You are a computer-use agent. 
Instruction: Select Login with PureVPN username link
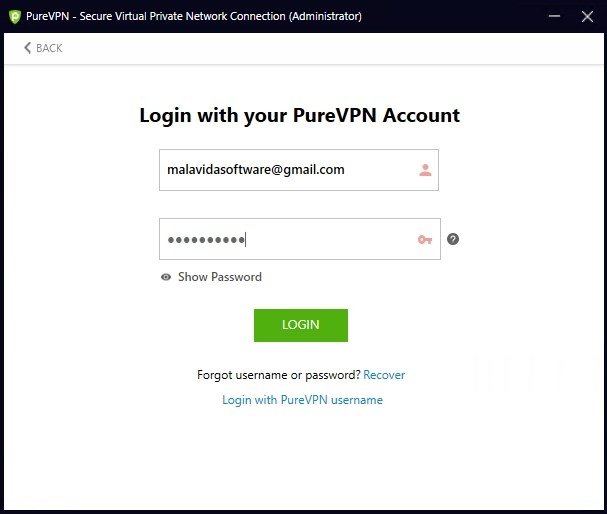coord(302,400)
